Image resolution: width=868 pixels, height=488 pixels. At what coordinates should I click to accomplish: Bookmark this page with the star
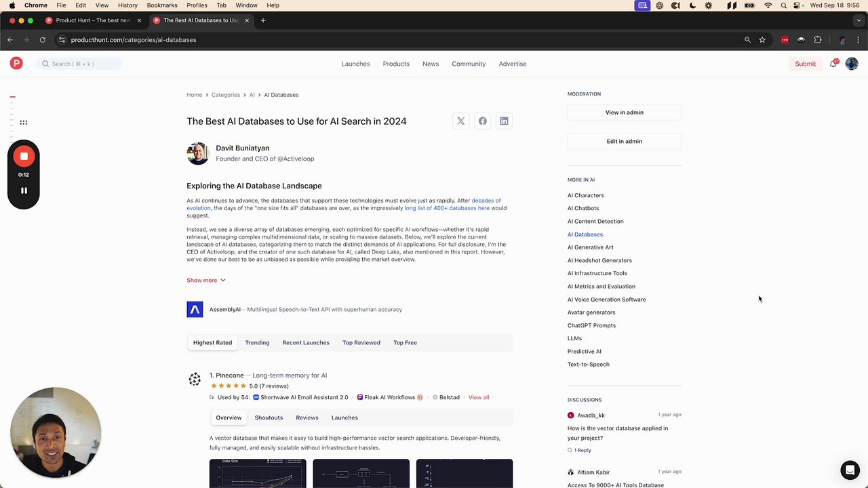pyautogui.click(x=762, y=40)
